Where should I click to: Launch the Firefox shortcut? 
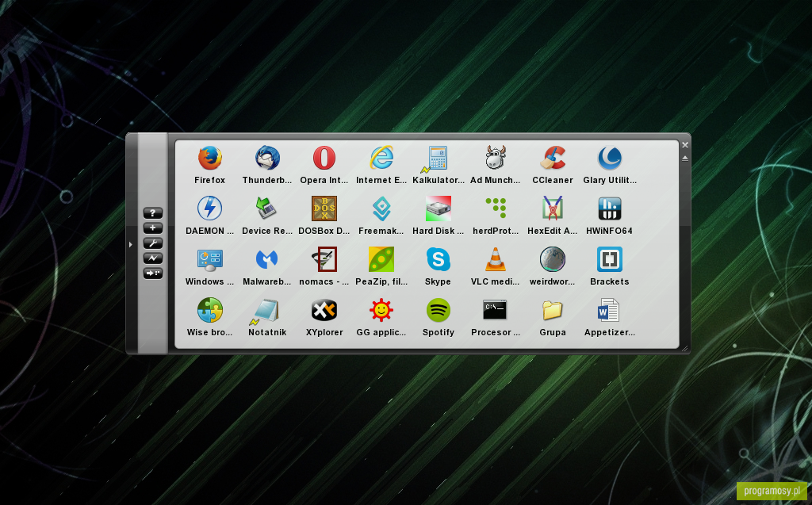tap(209, 158)
